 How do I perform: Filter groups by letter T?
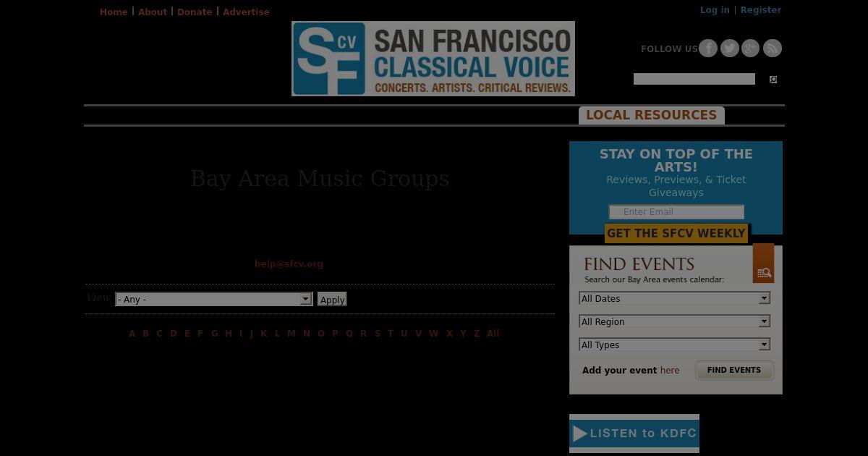point(391,334)
